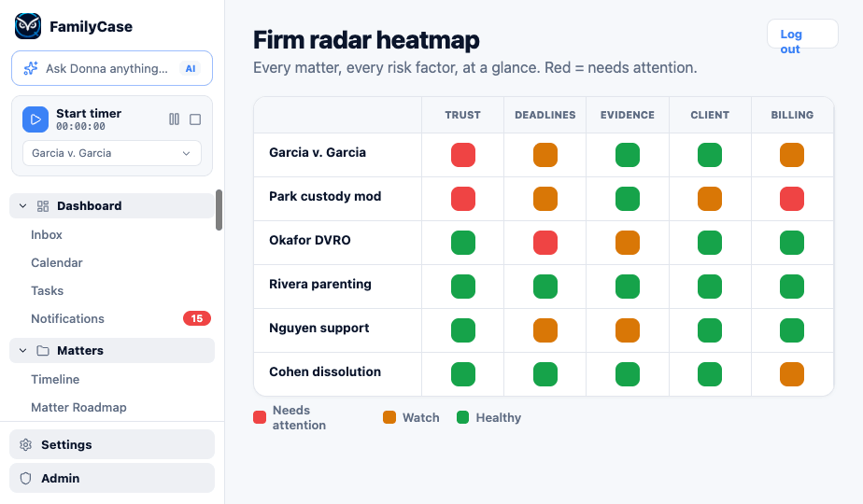This screenshot has height=504, width=863.
Task: Click the Matters folder icon
Action: point(43,351)
